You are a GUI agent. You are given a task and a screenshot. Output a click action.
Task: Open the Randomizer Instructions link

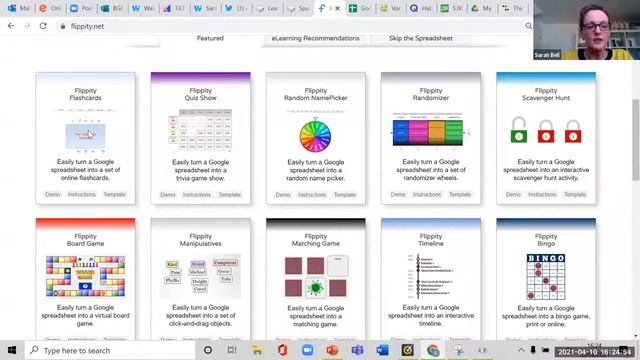pyautogui.click(x=427, y=194)
